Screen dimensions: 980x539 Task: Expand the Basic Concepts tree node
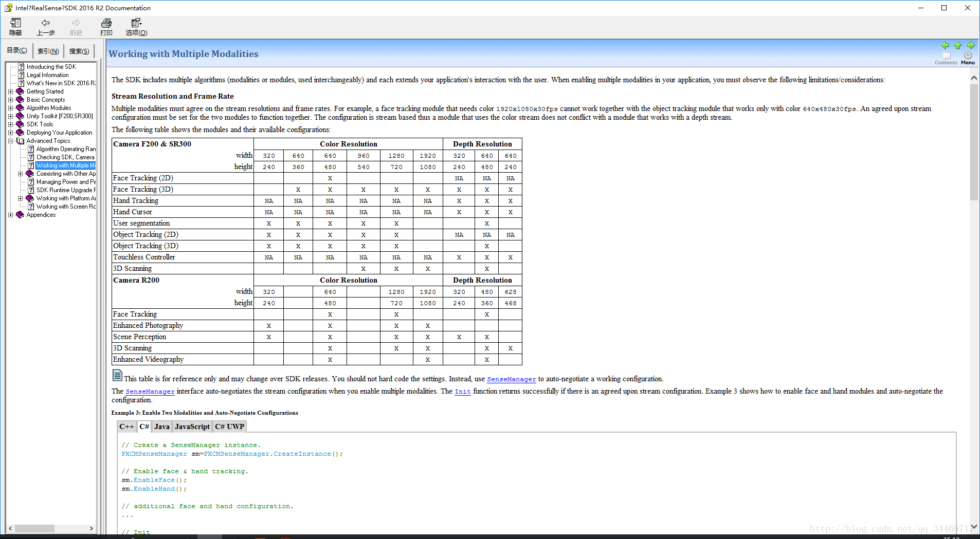10,100
